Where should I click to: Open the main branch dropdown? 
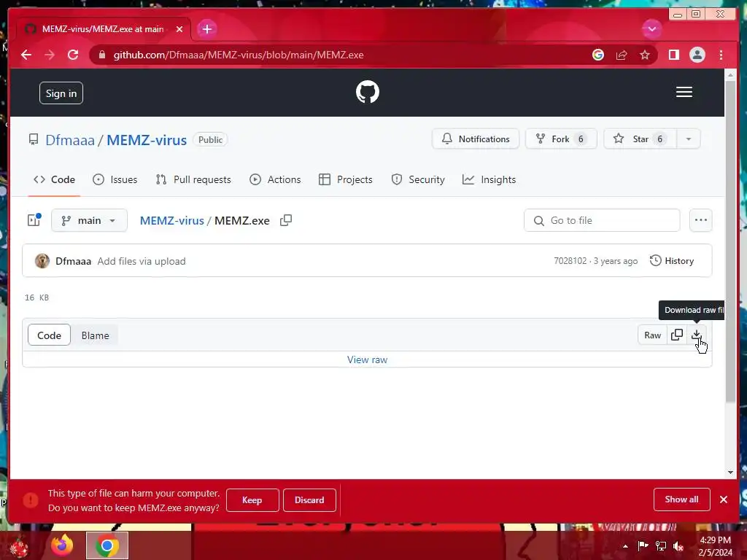click(x=89, y=220)
